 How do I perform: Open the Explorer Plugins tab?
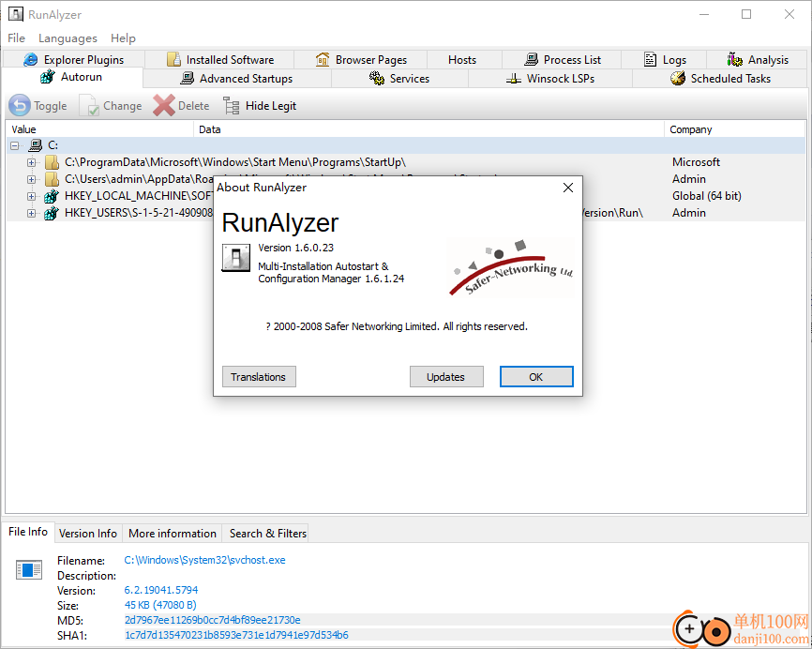click(x=73, y=60)
